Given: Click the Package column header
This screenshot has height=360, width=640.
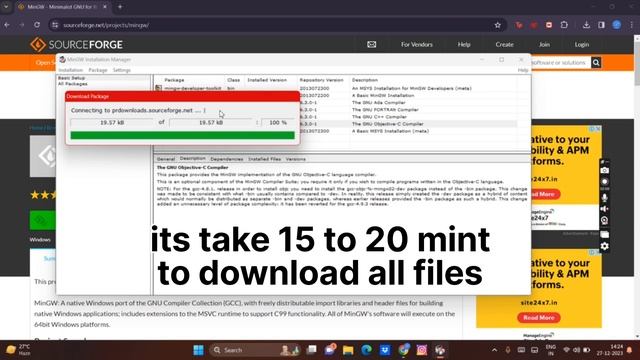Looking at the screenshot, I should pos(174,80).
